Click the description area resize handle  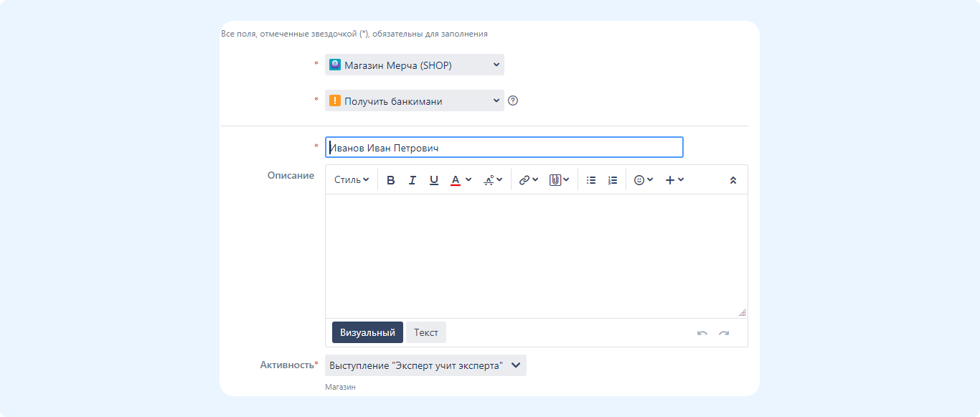743,312
